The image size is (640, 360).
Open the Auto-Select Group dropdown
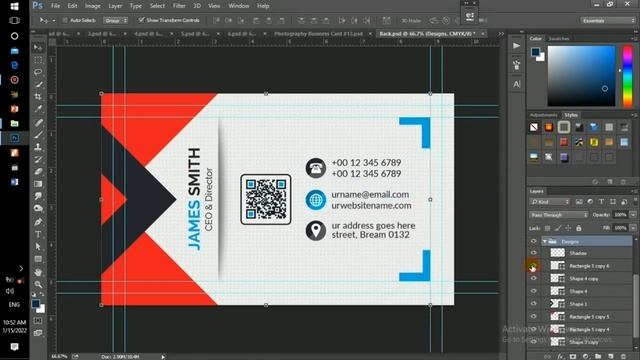[x=116, y=20]
